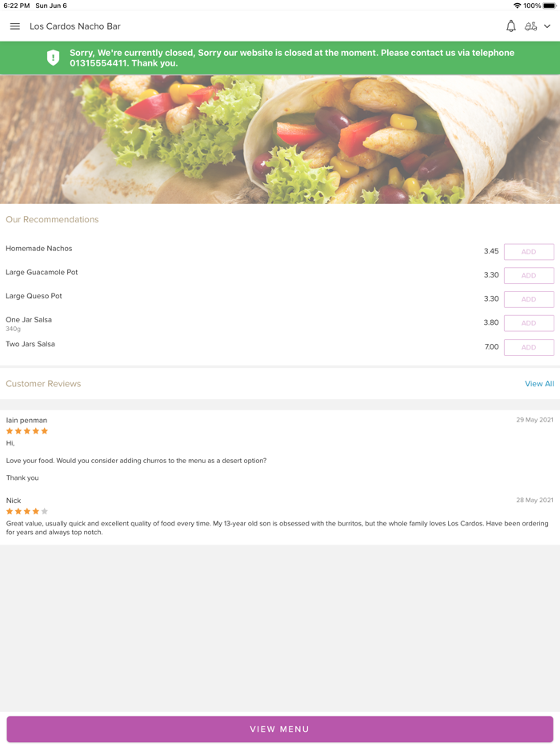560x747 pixels.
Task: Tap the Wi-Fi status icon
Action: click(517, 6)
